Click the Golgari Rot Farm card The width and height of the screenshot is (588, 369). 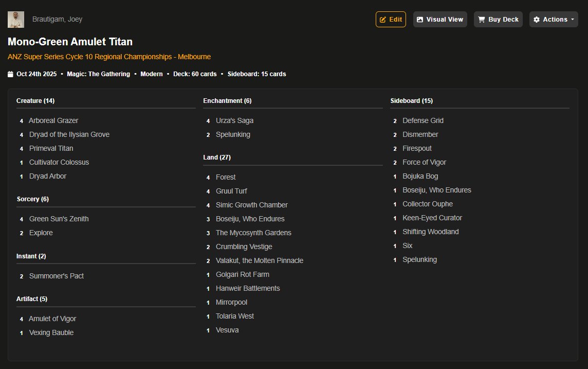pyautogui.click(x=243, y=274)
